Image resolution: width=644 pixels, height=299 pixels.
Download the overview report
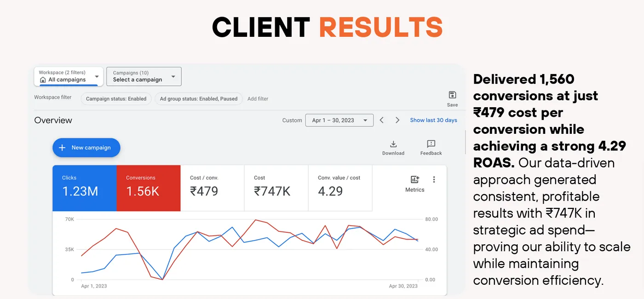[393, 148]
